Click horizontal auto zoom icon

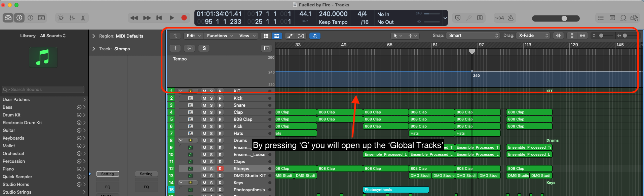582,36
